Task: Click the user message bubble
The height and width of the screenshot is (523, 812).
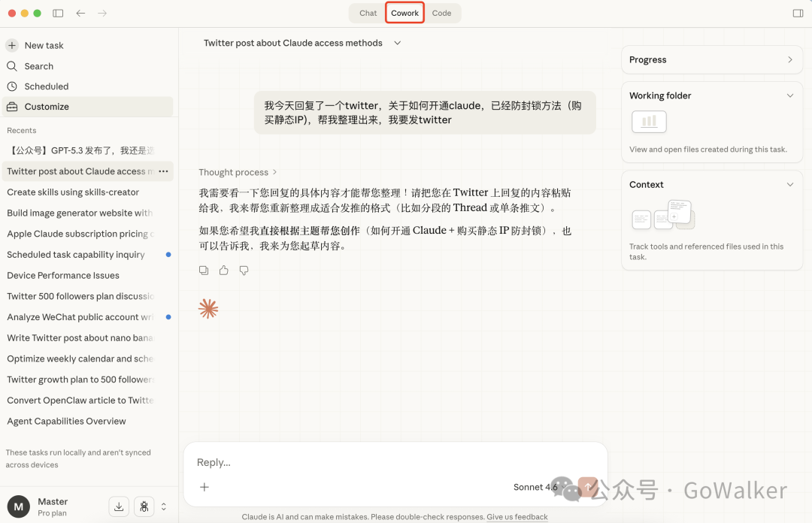Action: pyautogui.click(x=425, y=113)
